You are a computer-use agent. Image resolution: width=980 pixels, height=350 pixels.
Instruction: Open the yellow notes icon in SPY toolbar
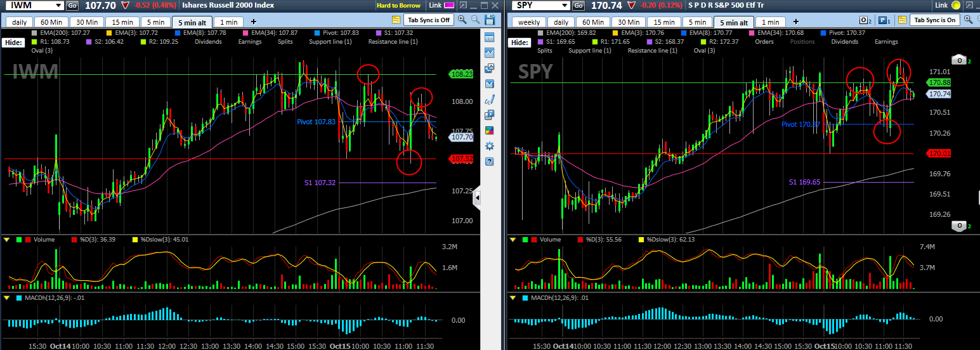pyautogui.click(x=902, y=20)
